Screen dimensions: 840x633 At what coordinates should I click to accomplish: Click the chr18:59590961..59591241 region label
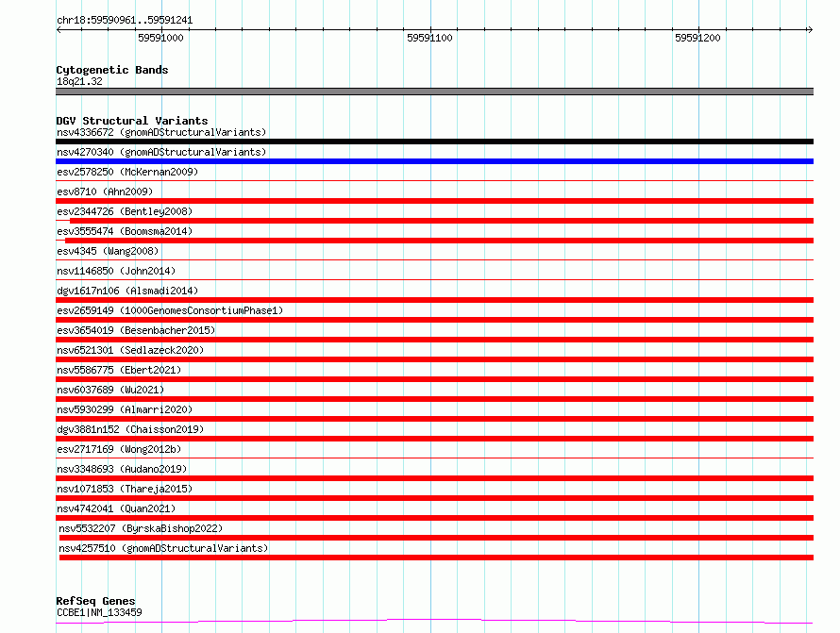click(125, 21)
